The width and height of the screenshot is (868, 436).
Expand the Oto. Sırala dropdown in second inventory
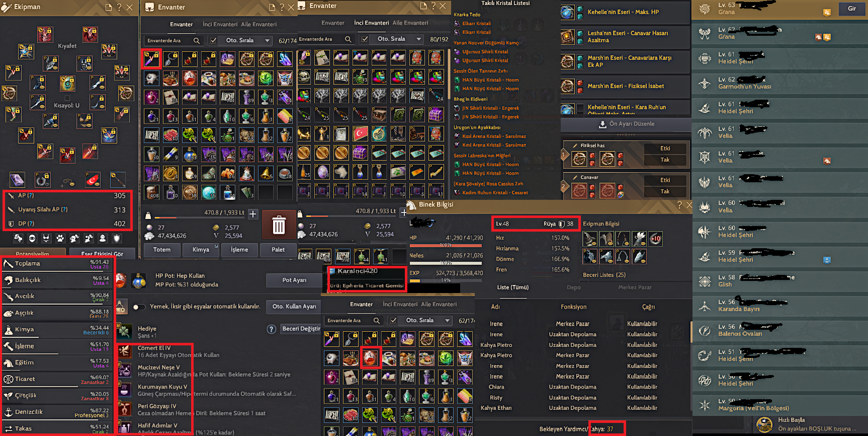418,39
